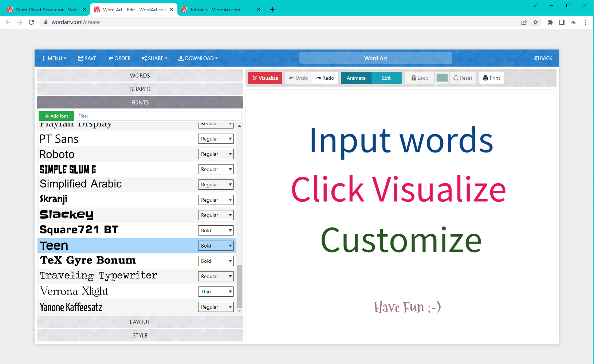Open Simplified Arabic style dropdown
The width and height of the screenshot is (594, 364).
coord(216,185)
